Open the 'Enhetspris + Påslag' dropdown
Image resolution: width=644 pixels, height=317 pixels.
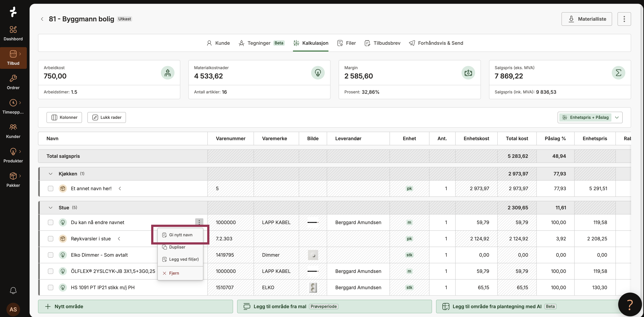[x=590, y=117]
